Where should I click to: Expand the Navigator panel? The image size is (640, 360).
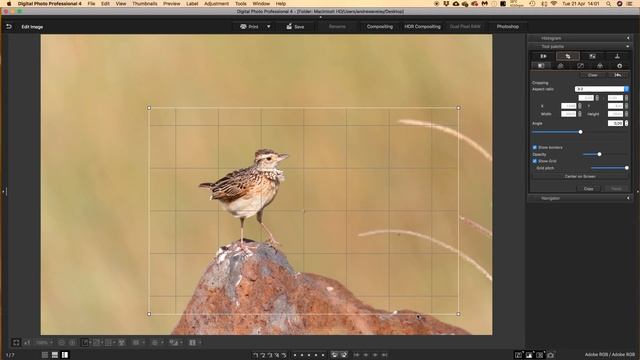click(x=628, y=198)
